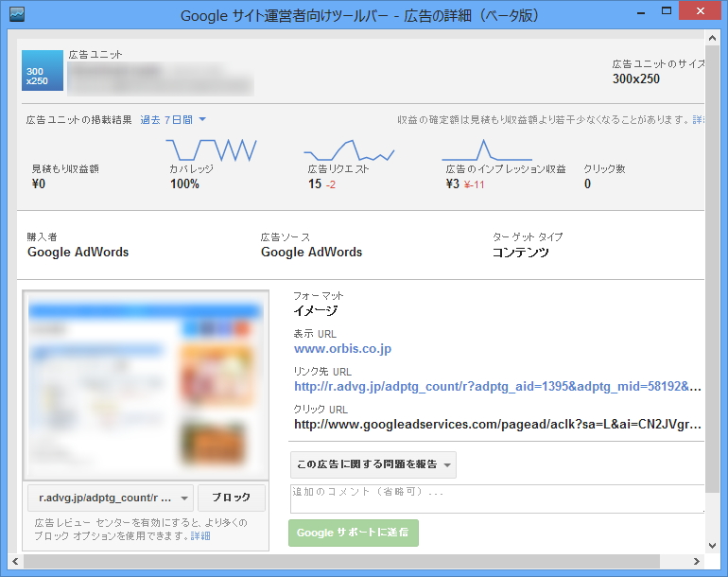Click the horizontal scrollbar right arrow
Screen dimensions: 728x577
tap(697, 561)
